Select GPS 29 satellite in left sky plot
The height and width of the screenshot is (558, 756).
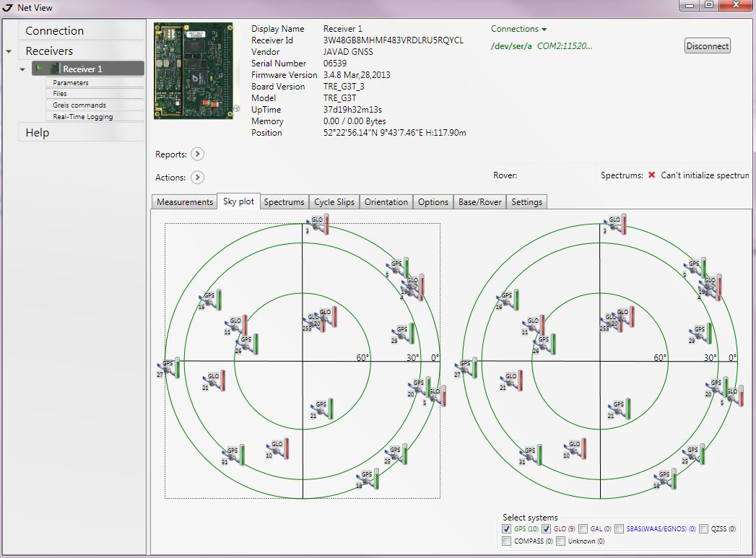pyautogui.click(x=403, y=334)
